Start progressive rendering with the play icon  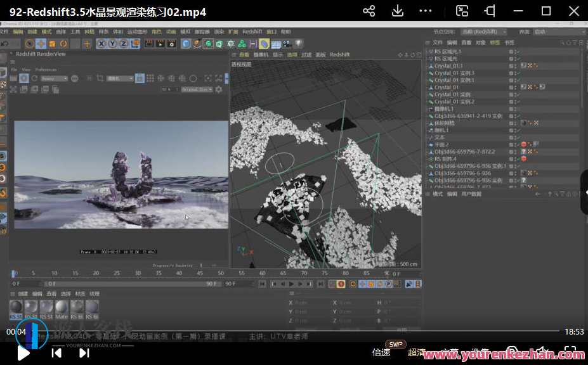[24, 78]
